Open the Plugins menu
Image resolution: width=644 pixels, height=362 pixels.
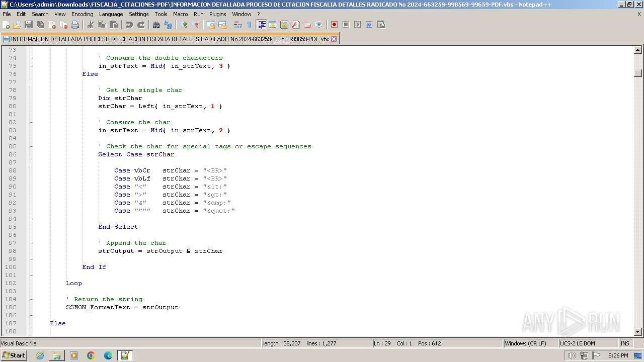tap(218, 14)
